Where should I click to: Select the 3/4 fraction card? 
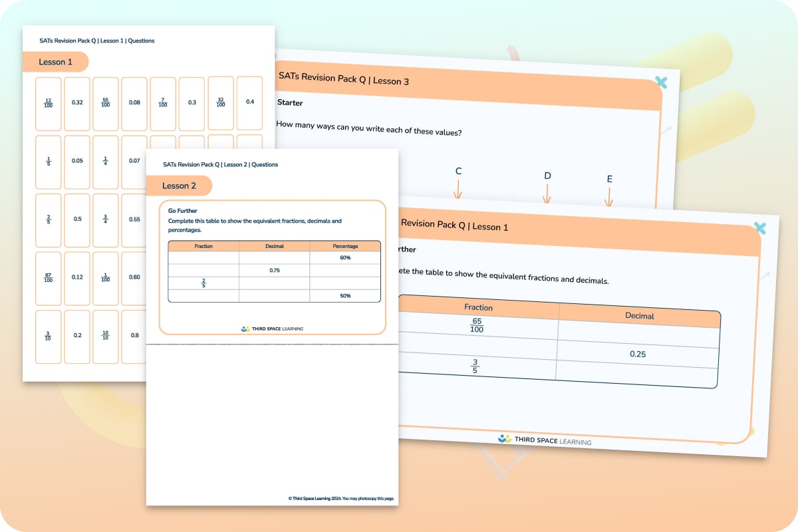tap(105, 219)
